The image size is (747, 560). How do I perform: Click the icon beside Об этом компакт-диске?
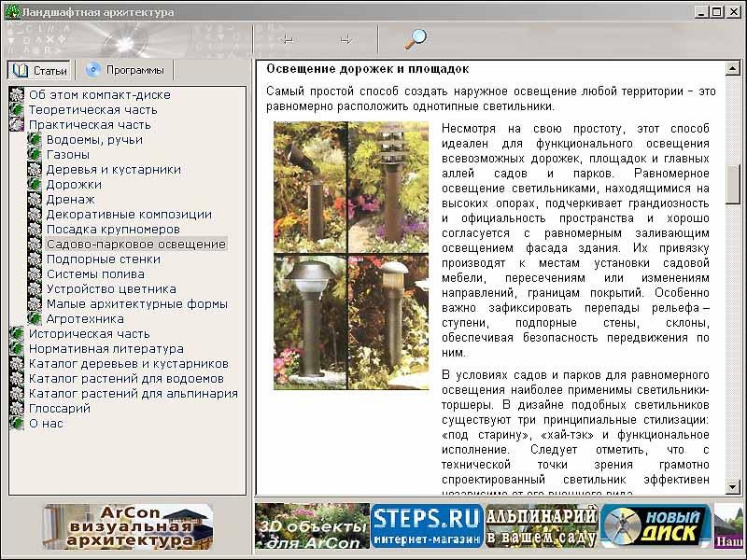click(x=17, y=95)
